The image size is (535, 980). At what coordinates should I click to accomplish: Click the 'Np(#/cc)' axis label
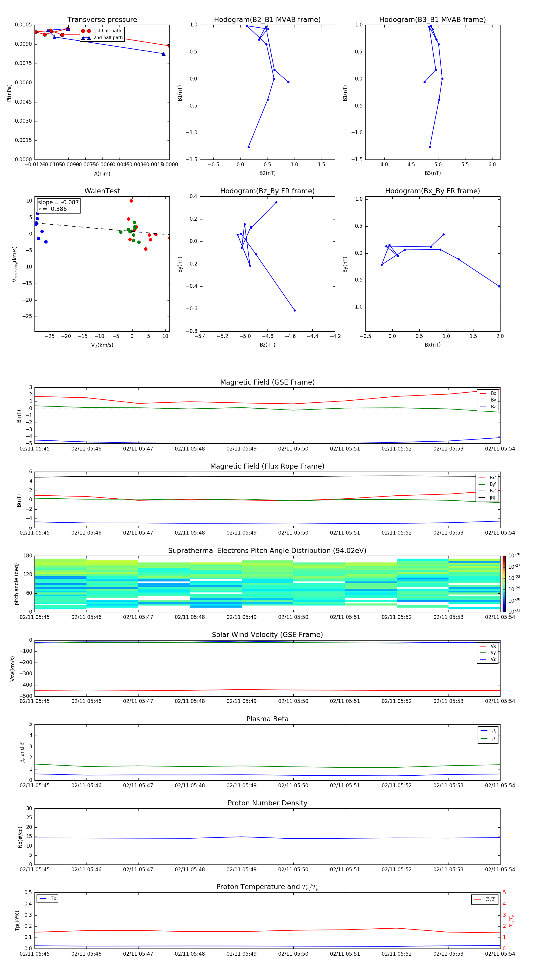20,837
